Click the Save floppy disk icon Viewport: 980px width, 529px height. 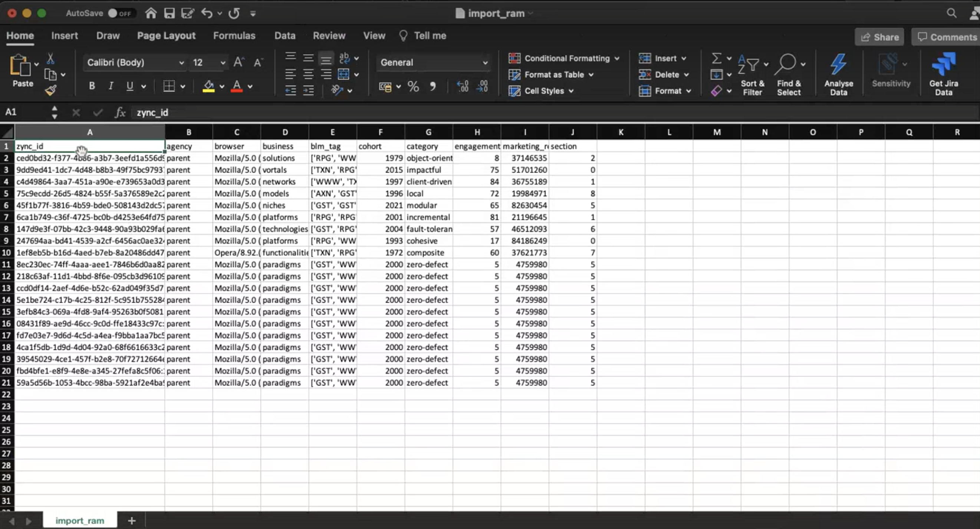point(169,13)
